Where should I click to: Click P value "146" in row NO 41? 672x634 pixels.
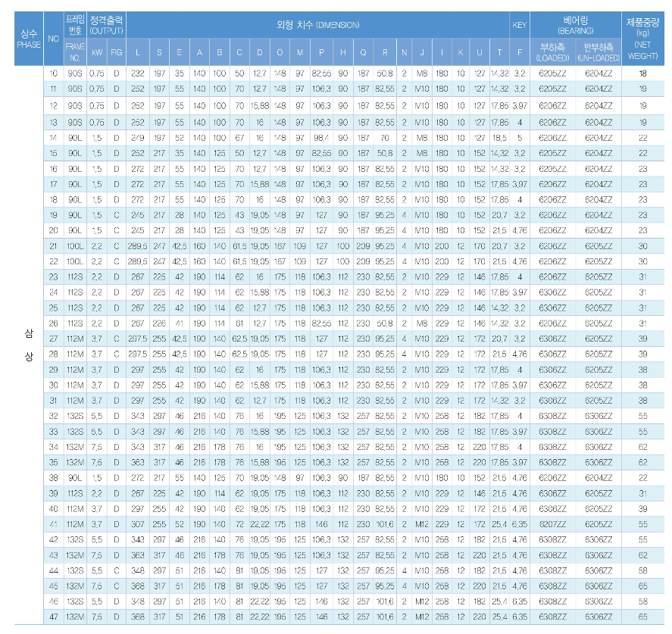click(x=321, y=524)
